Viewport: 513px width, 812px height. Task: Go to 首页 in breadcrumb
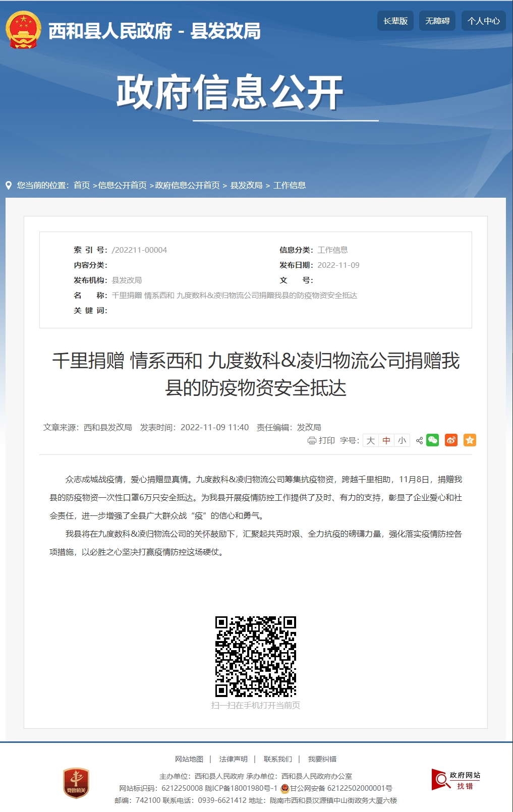pyautogui.click(x=82, y=185)
